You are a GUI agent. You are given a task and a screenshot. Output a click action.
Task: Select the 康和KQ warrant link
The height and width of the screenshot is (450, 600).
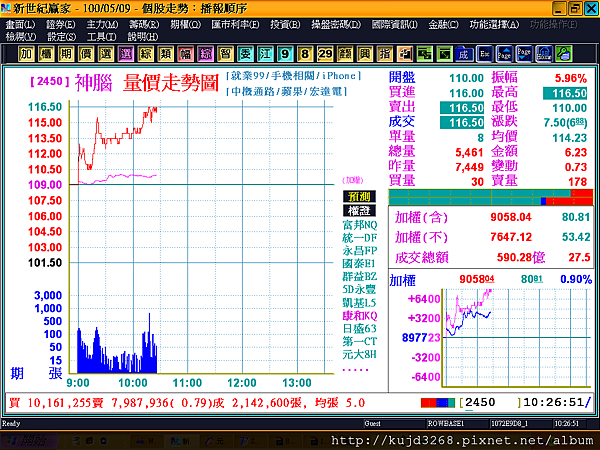360,316
